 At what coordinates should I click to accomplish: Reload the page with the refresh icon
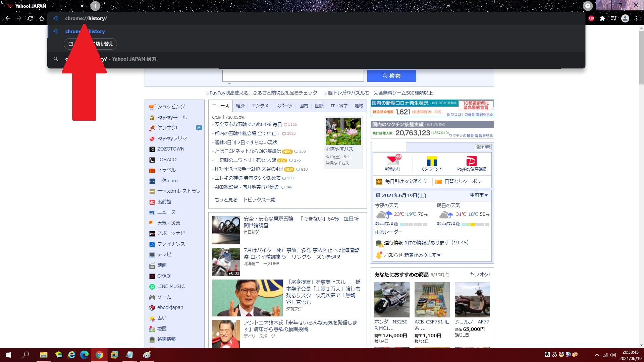point(30,18)
